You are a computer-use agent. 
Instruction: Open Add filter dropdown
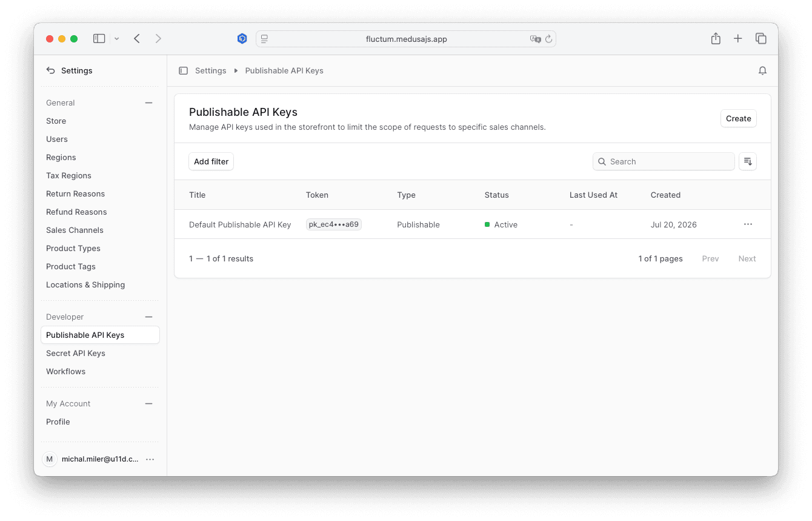coord(211,161)
